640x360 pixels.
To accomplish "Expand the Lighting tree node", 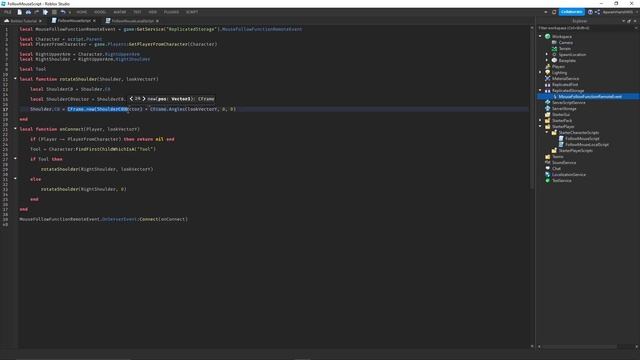I will click(x=540, y=72).
